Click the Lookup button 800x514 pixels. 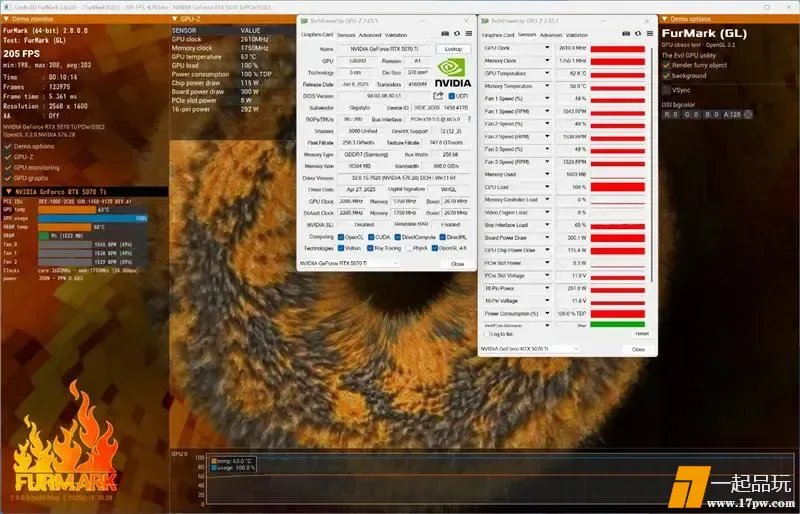pyautogui.click(x=453, y=49)
